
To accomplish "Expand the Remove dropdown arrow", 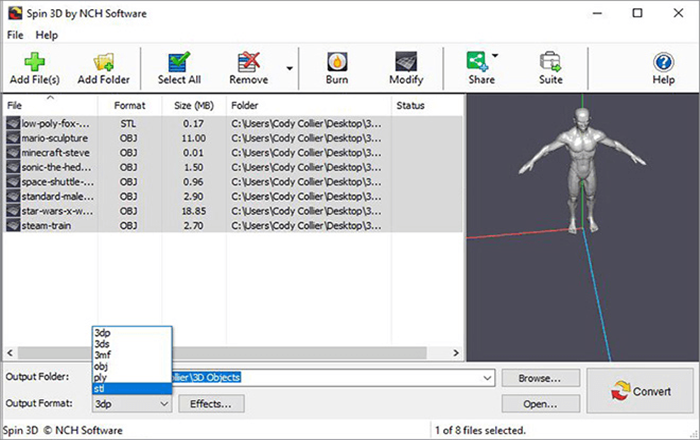I will [x=290, y=68].
